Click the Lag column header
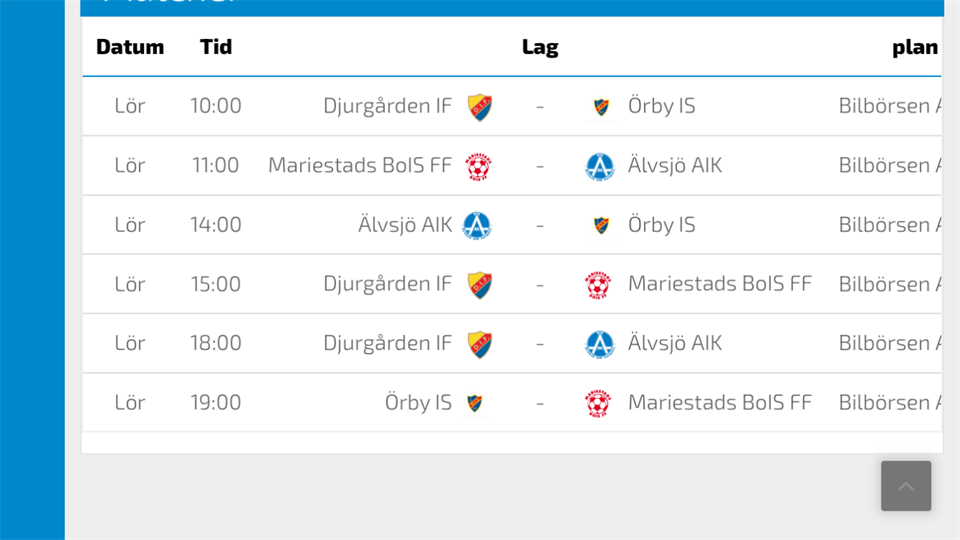 [x=540, y=47]
